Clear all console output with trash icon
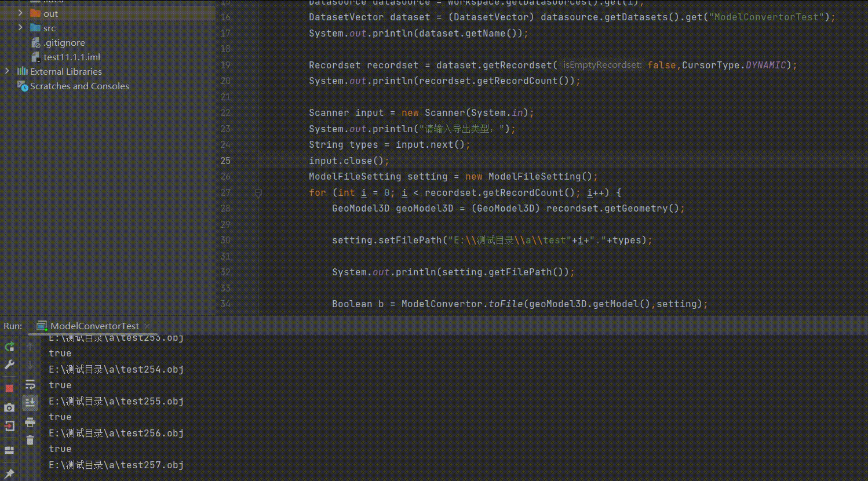Image resolution: width=868 pixels, height=481 pixels. click(30, 440)
